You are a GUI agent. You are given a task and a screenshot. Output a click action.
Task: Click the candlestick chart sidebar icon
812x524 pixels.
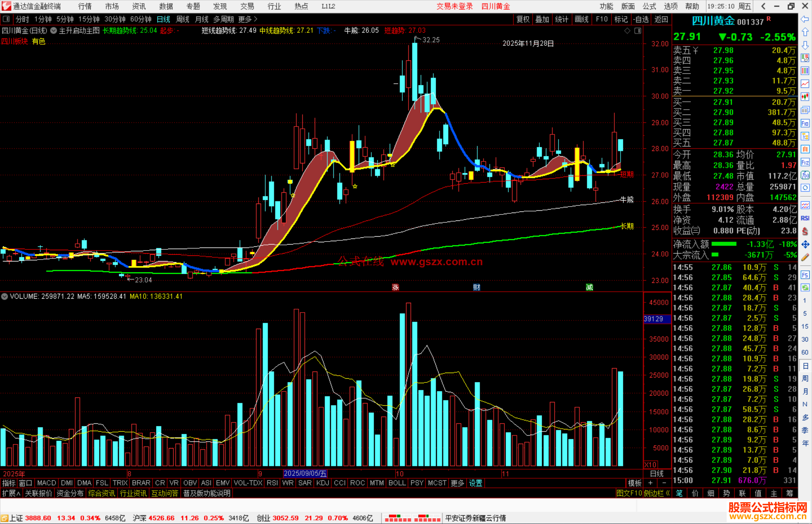805,97
